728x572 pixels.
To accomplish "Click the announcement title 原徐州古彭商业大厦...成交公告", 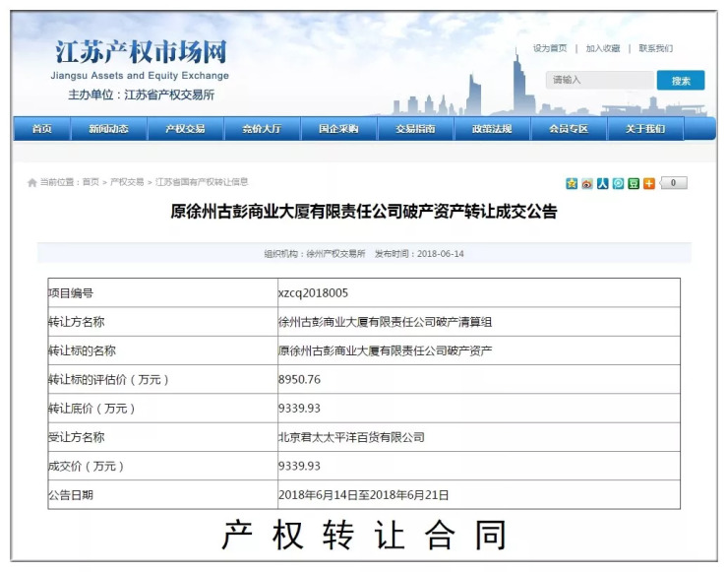I will [x=364, y=212].
